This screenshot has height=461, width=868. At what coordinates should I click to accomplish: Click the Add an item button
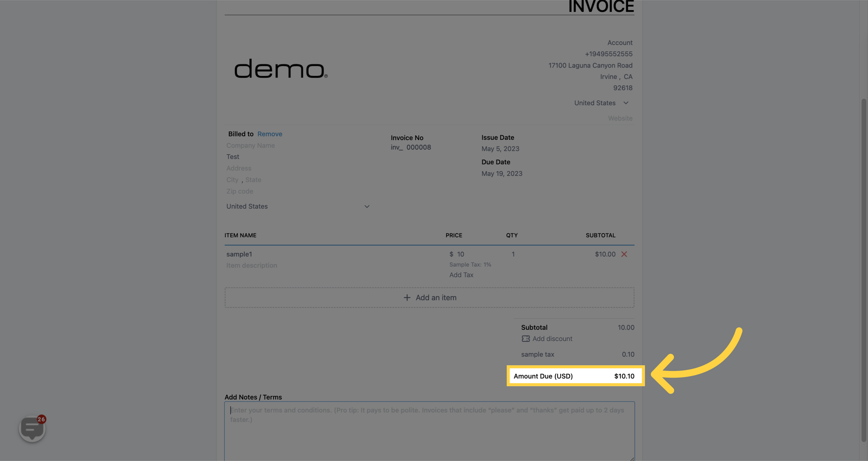pos(429,298)
